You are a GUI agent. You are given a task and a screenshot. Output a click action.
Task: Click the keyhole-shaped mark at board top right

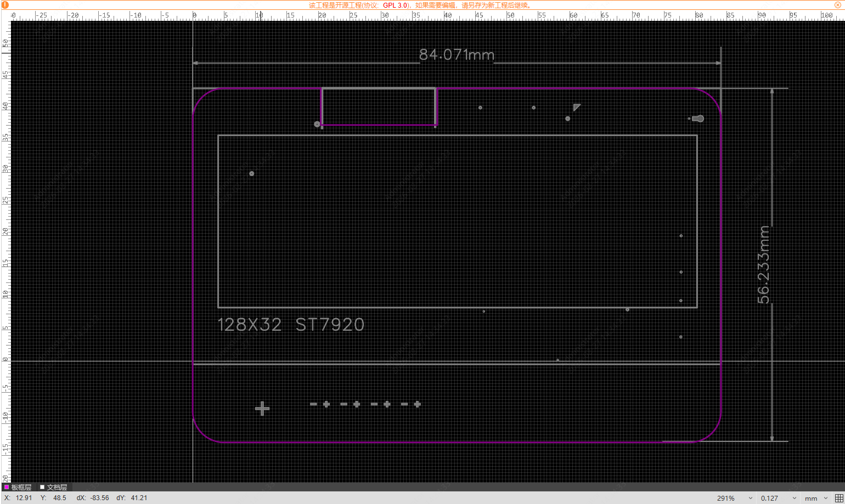pyautogui.click(x=697, y=118)
